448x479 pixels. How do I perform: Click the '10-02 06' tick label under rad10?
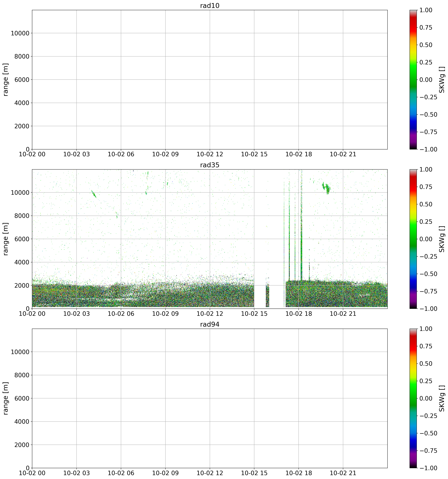tap(121, 154)
